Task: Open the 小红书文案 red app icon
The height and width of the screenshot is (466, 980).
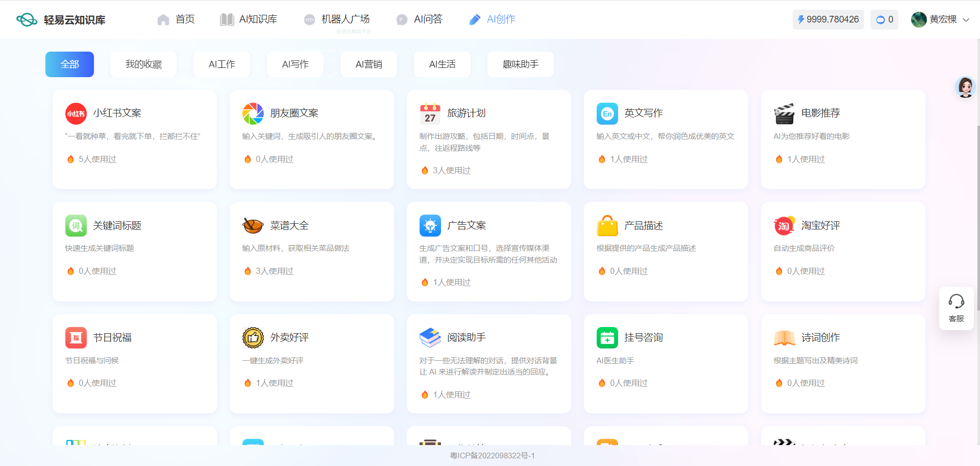Action: click(76, 113)
